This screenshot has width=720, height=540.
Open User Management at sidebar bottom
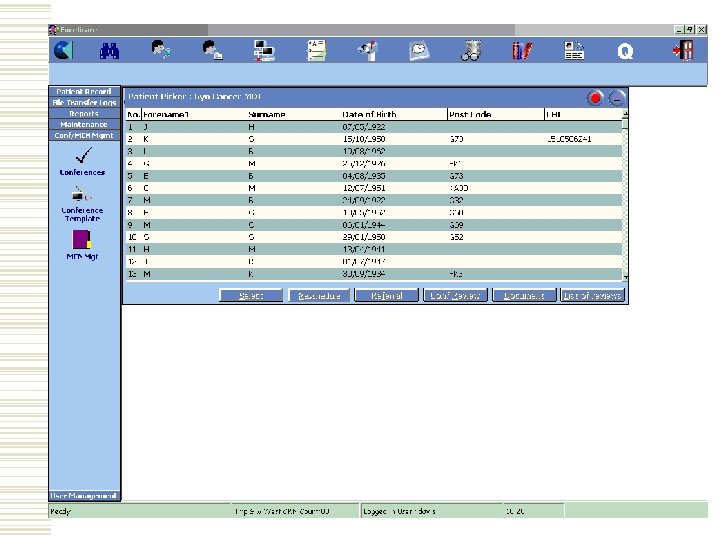(84, 496)
